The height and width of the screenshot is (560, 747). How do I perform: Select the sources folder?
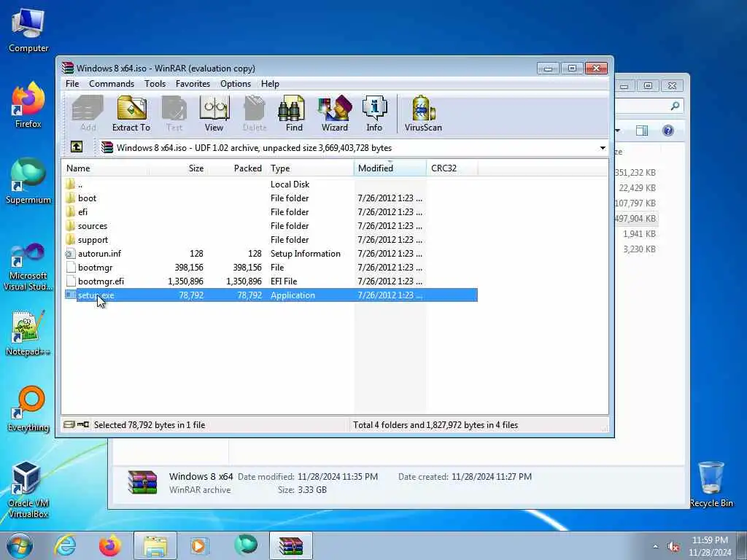(270, 226)
